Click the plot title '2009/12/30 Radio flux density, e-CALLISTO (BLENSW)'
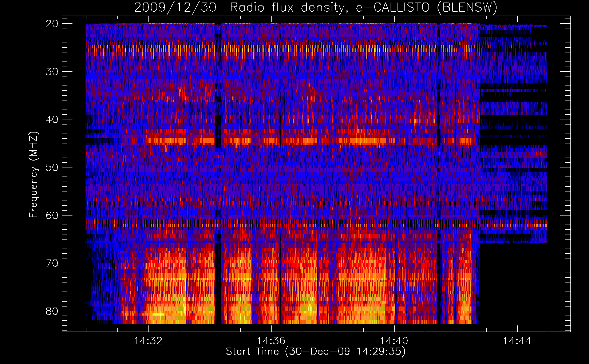Viewport: 589px width, 364px height. tap(316, 7)
